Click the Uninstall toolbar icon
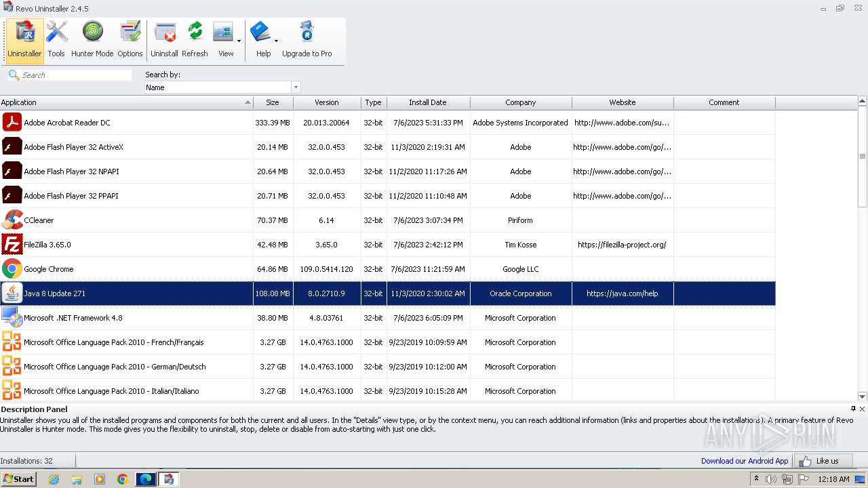868x488 pixels. coord(164,40)
